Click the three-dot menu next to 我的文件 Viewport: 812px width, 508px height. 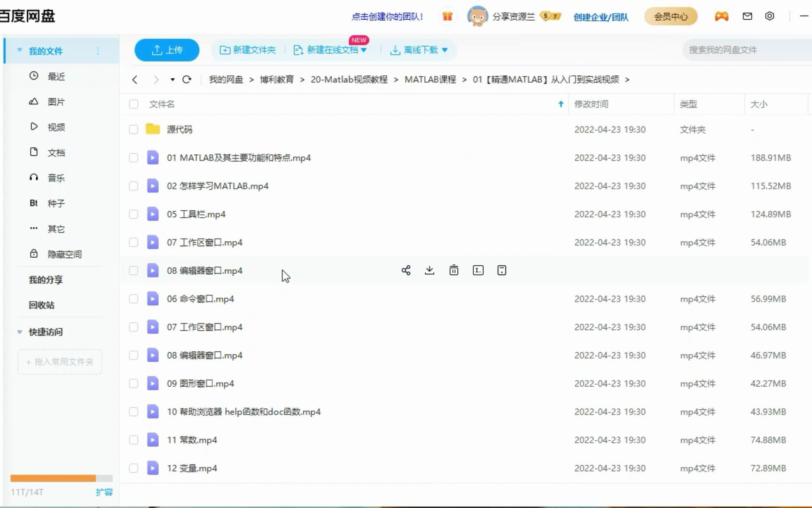[98, 51]
